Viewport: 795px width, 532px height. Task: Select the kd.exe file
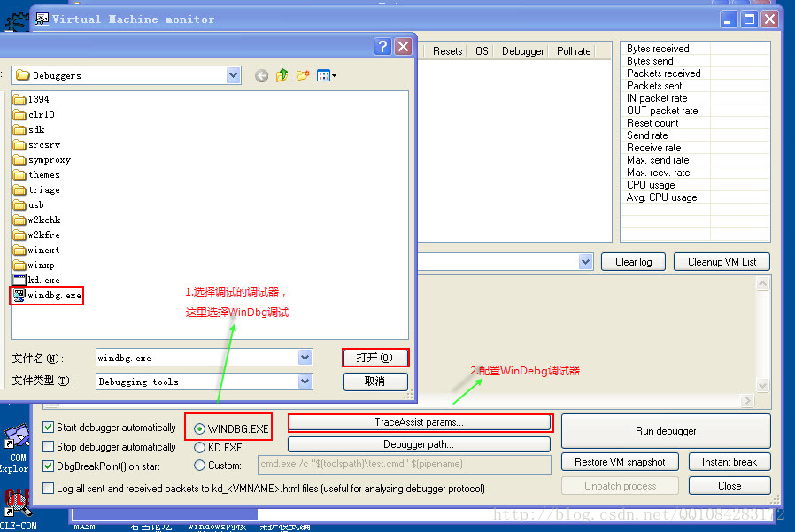36,280
